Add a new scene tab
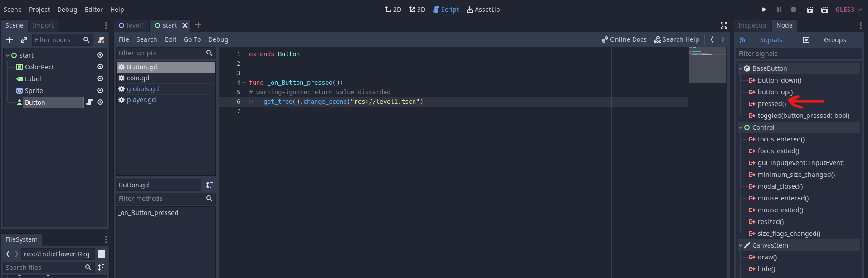868x278 pixels. coord(198,25)
